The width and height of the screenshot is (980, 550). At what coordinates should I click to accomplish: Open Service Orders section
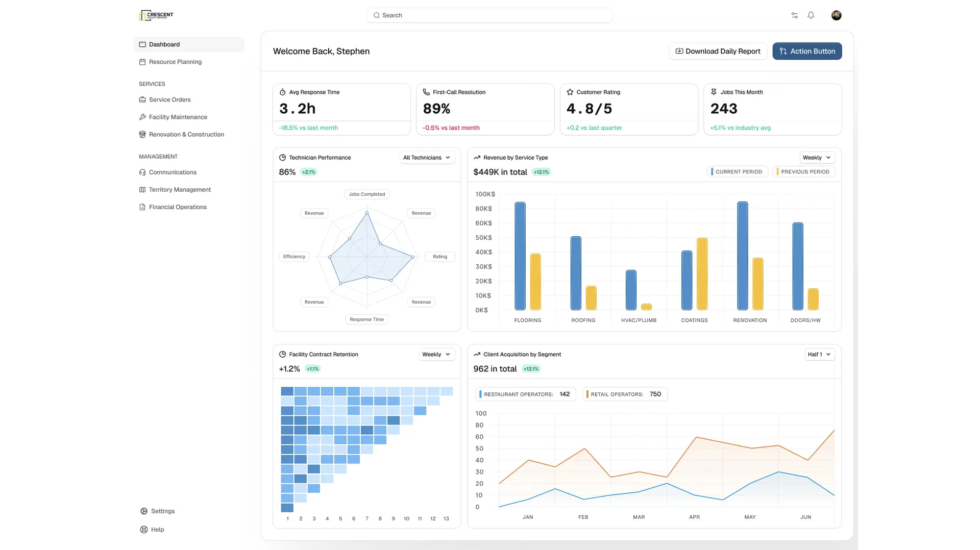[x=189, y=99]
